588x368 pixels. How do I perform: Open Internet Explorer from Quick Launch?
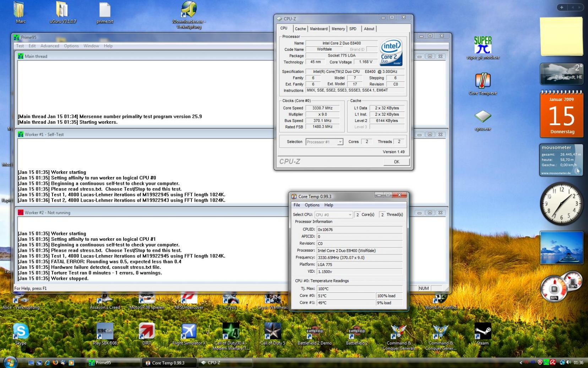47,363
